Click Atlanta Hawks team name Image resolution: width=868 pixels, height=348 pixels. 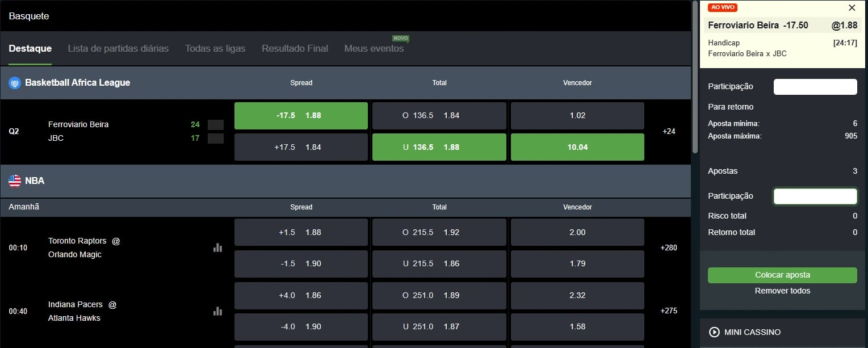(x=74, y=318)
